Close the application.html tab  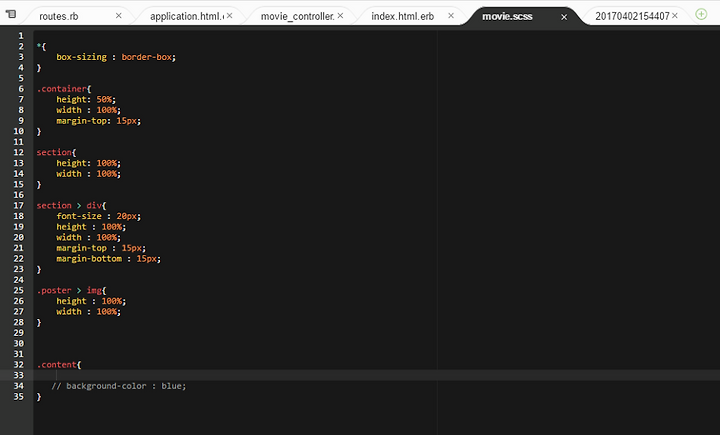[229, 16]
